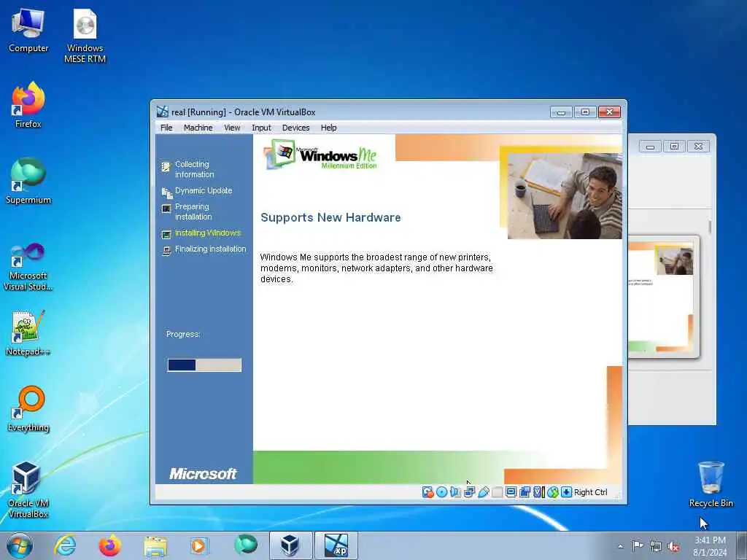Click the optical drive indicator in VirtualBox status bar

pyautogui.click(x=441, y=492)
